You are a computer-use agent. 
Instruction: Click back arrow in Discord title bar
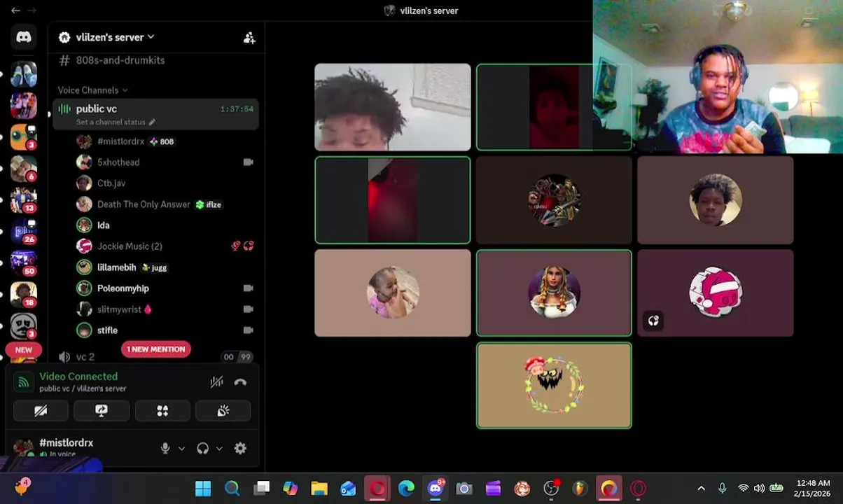[x=15, y=10]
